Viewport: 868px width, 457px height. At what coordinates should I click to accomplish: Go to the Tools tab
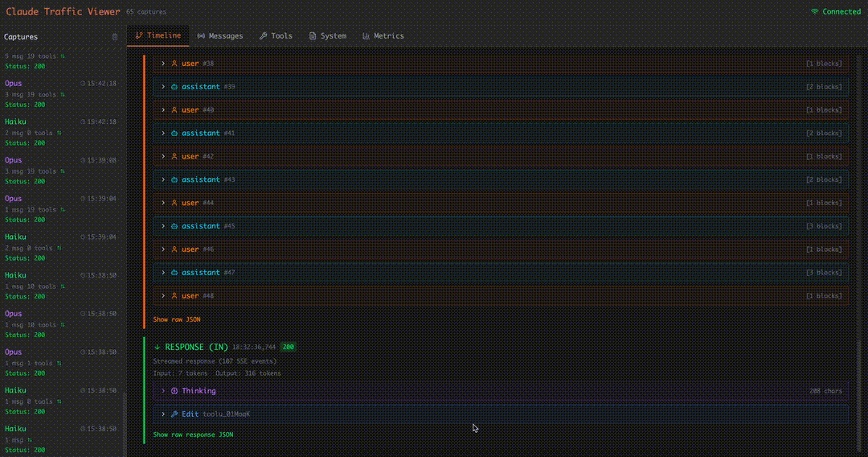coord(276,36)
